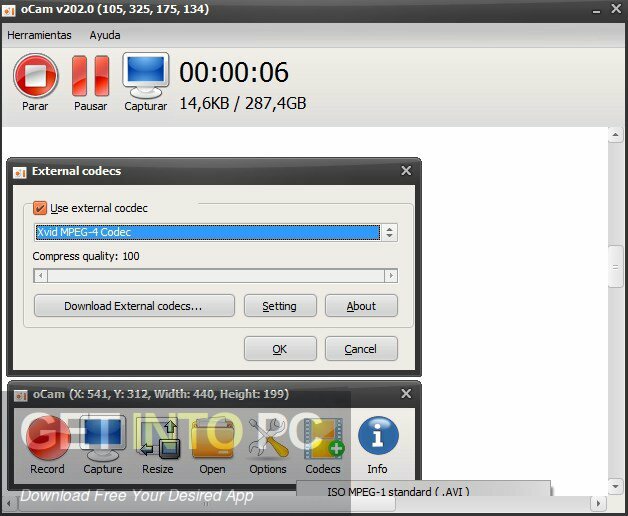Open the Codecs film icon
628x516 pixels.
tap(323, 439)
